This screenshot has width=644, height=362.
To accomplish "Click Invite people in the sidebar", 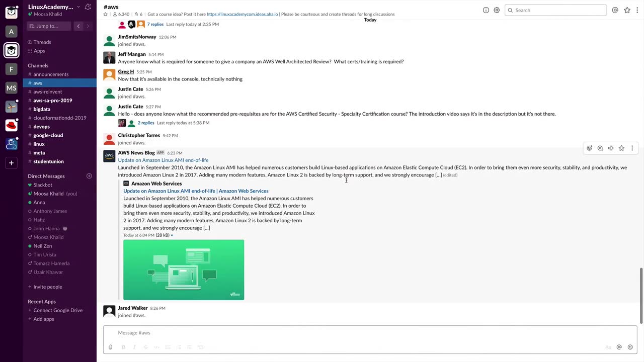I will coord(48,287).
